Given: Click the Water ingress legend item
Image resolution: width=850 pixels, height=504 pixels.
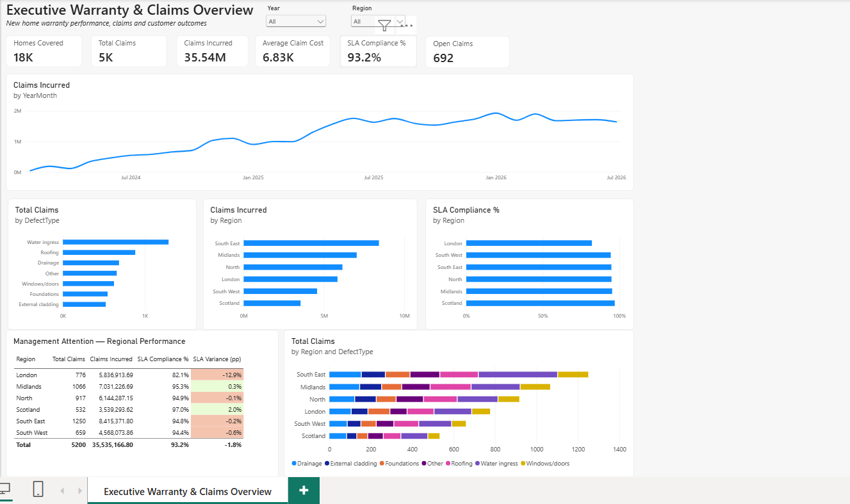Looking at the screenshot, I should (x=496, y=464).
